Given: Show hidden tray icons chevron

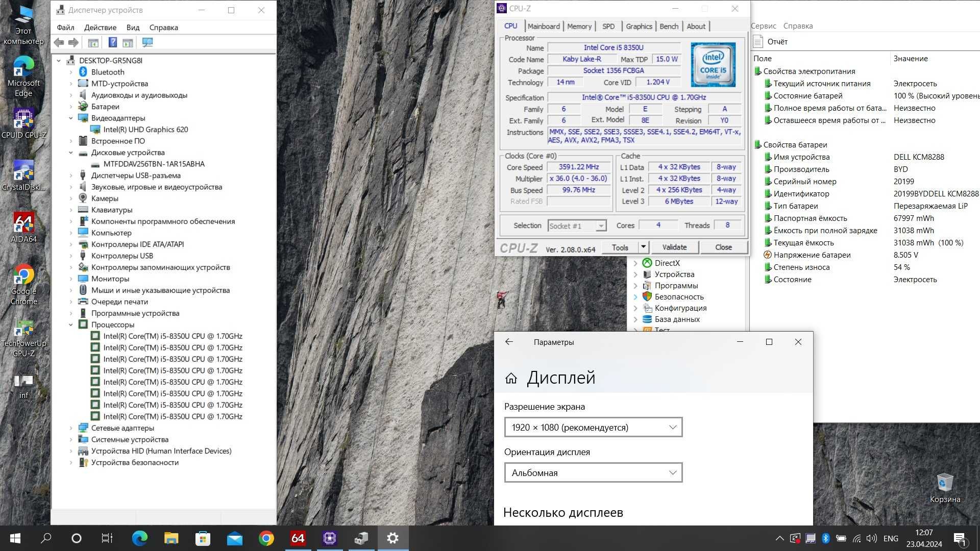Looking at the screenshot, I should tap(779, 538).
